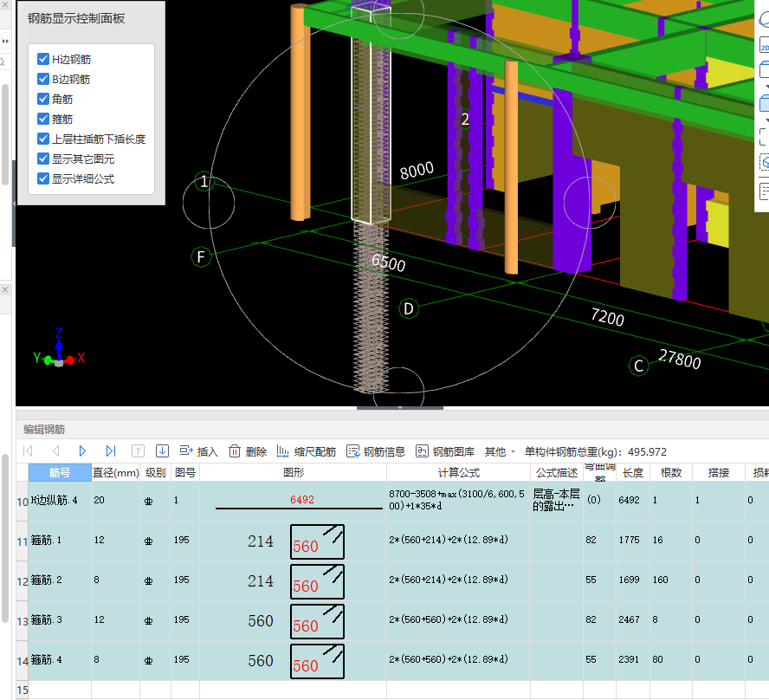Move the selected rebar row up
Viewport: 769px width, 700px height.
(138, 450)
